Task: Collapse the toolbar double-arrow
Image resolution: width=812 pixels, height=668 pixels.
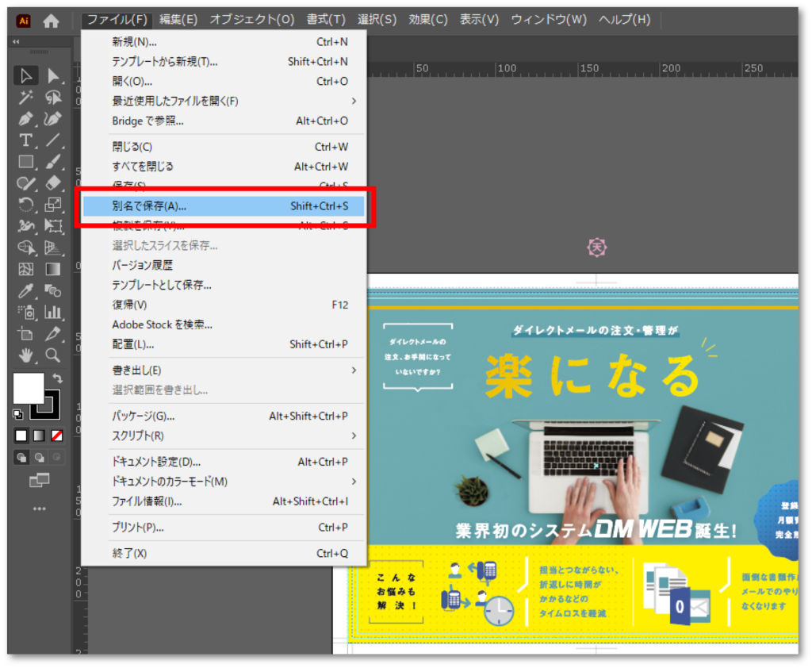Action: (x=16, y=41)
